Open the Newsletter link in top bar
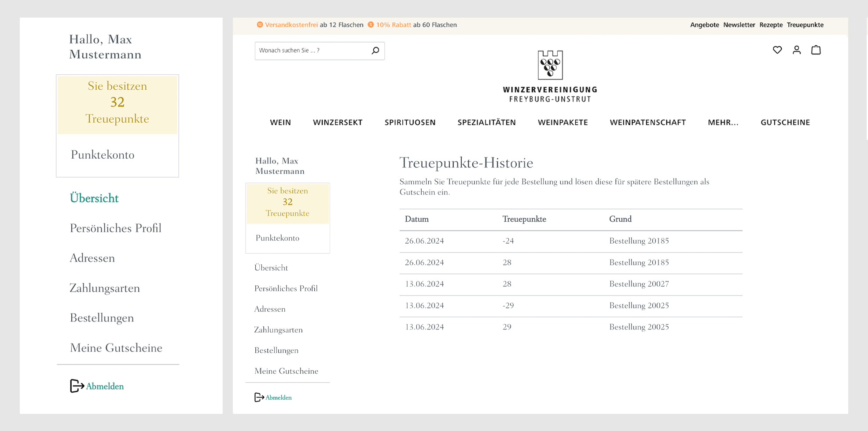This screenshot has height=431, width=868. [739, 25]
